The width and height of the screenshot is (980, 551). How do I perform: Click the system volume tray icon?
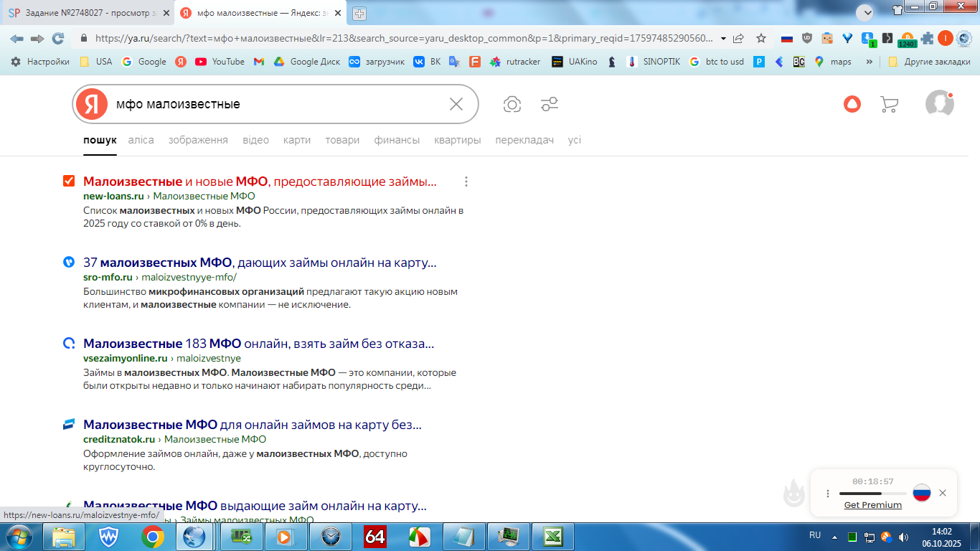(x=903, y=537)
